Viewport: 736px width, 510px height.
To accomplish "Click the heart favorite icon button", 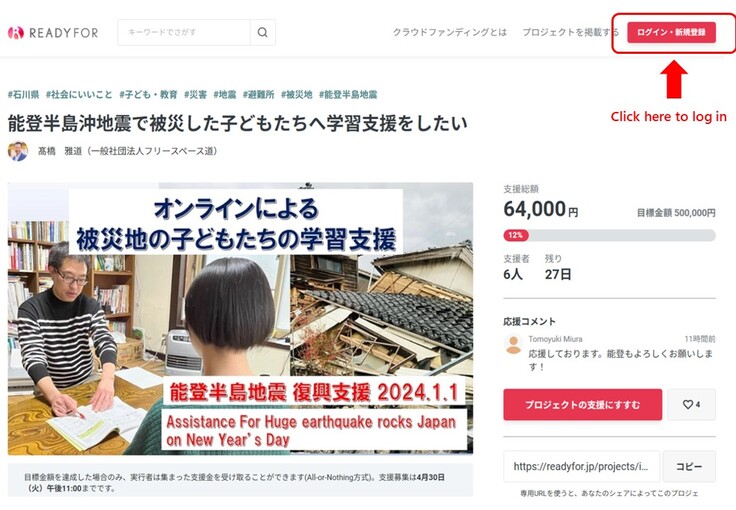I will pyautogui.click(x=691, y=404).
